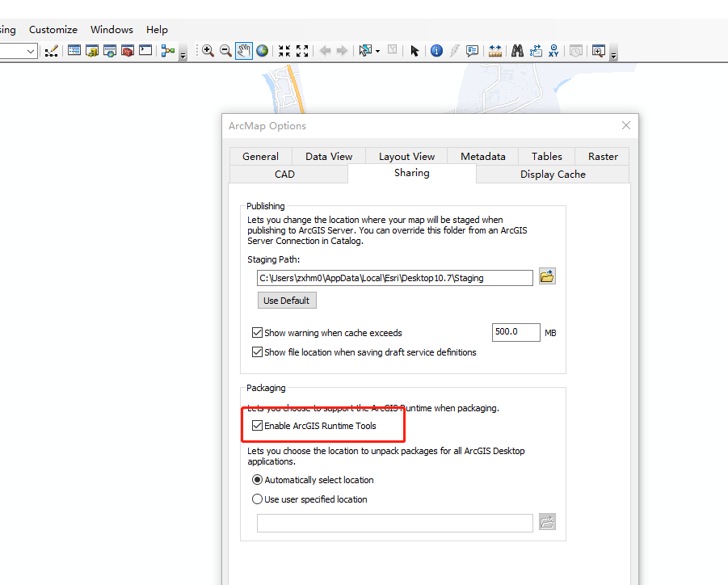Use the Measure tool
The image size is (728, 585).
[x=495, y=50]
